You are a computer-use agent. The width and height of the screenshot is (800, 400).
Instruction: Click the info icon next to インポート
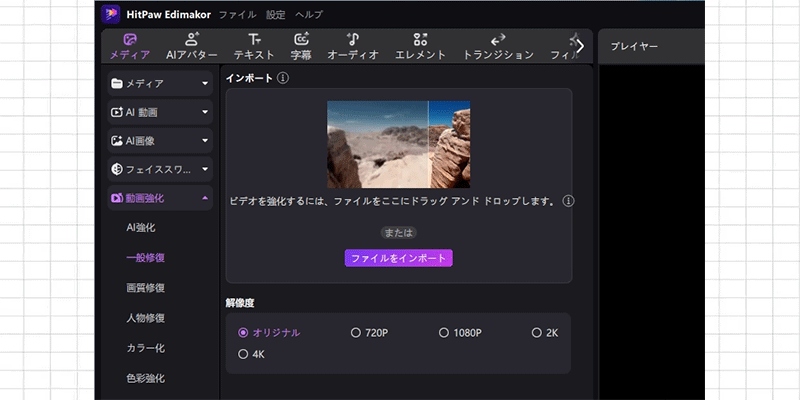click(x=283, y=78)
